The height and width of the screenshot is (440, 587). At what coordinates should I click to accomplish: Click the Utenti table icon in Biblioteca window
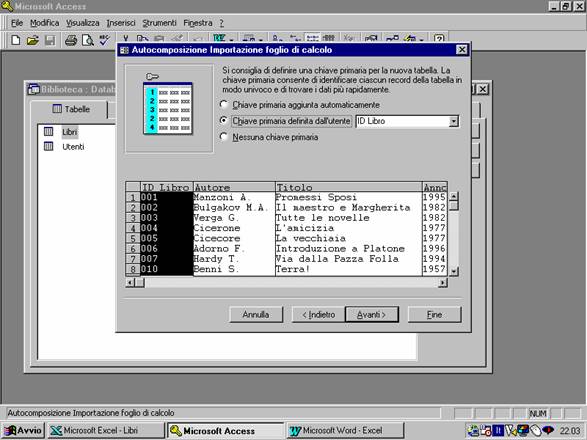[48, 146]
